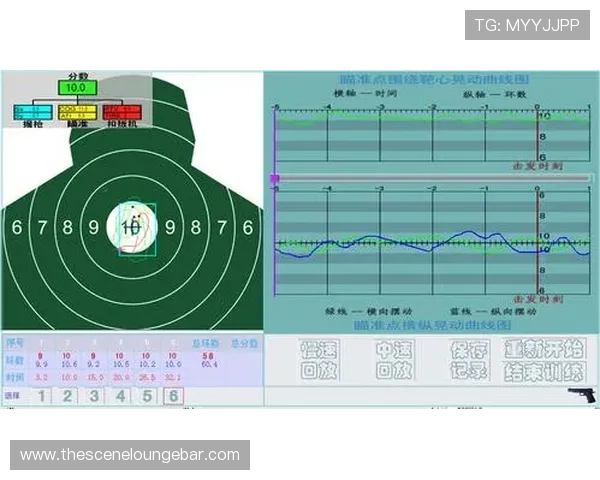This screenshot has width=600, height=480.
Task: Click the 中速回放 medium replay button
Action: (x=393, y=360)
